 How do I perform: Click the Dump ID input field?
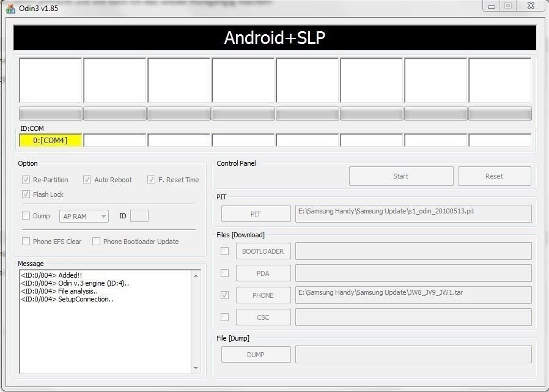pyautogui.click(x=139, y=216)
